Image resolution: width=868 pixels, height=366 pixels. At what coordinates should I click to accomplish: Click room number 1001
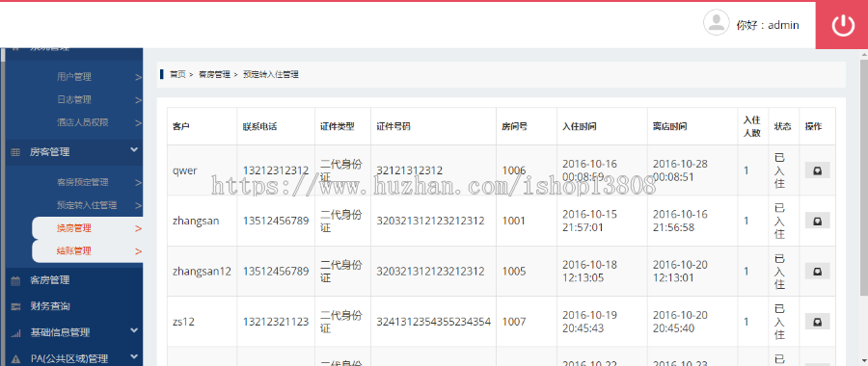pyautogui.click(x=514, y=221)
